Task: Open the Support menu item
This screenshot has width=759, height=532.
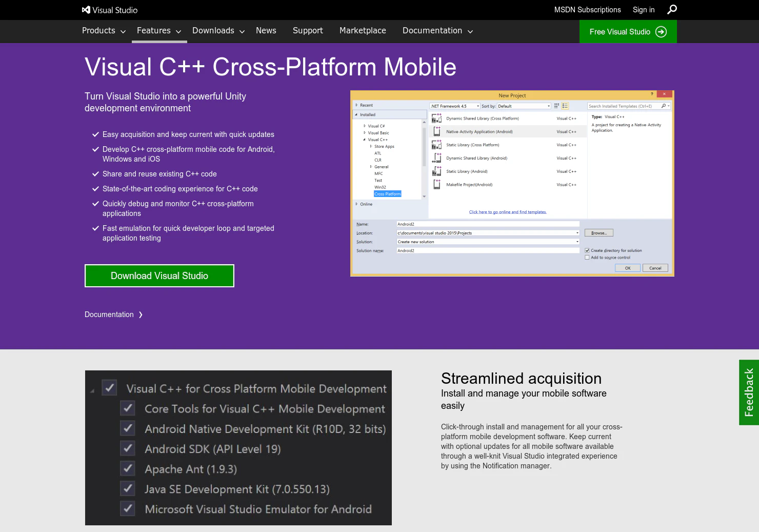Action: tap(308, 31)
